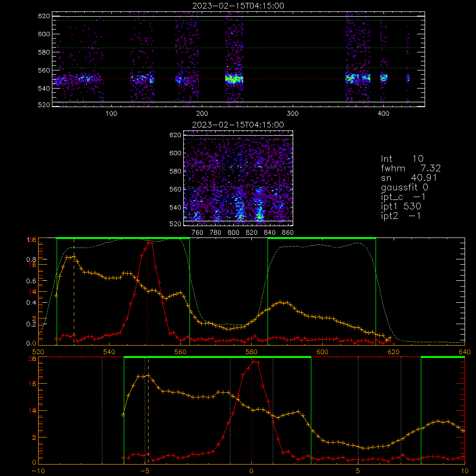476x476 pixels.
Task: Select the 'fwhm 7.32' readout
Action: pos(411,168)
